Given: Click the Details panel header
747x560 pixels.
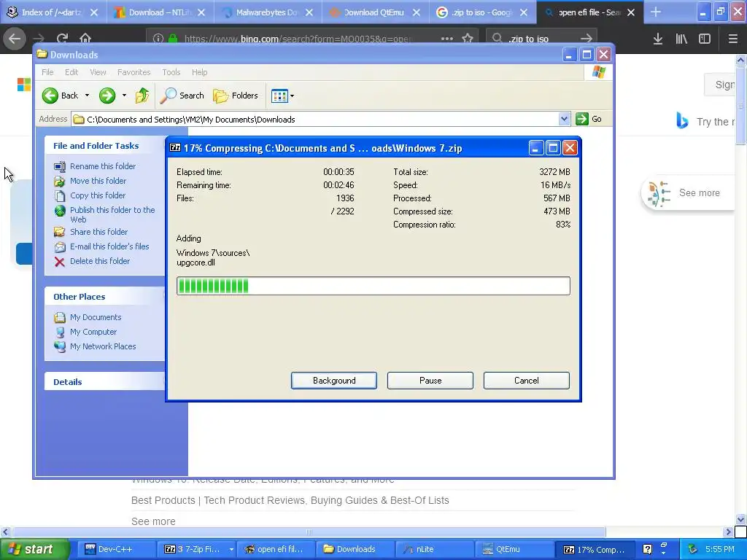Looking at the screenshot, I should pos(104,382).
